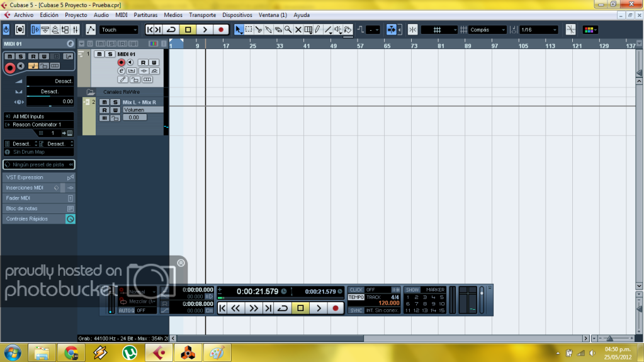Open the Compás grid type dropdown
This screenshot has height=362, width=644.
[x=488, y=30]
